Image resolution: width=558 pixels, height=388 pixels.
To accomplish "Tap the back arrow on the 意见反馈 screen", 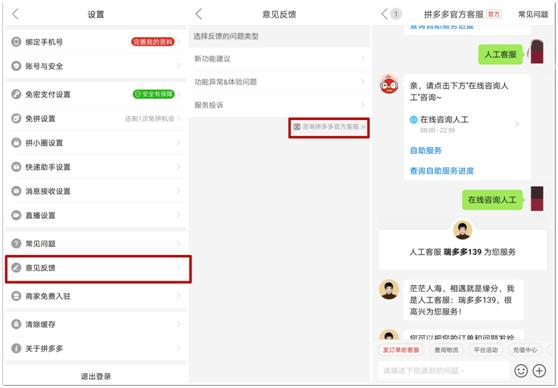I will (x=199, y=14).
